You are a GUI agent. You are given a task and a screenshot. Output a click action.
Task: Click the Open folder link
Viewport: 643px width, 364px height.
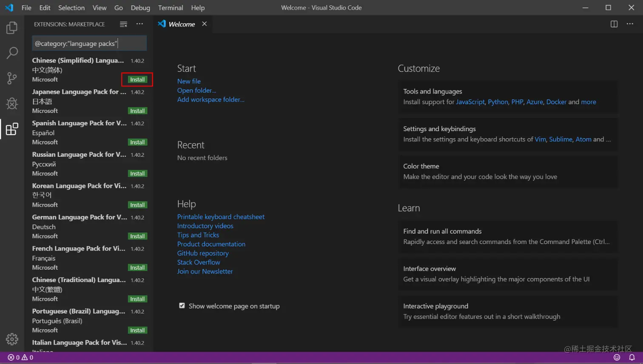(196, 90)
